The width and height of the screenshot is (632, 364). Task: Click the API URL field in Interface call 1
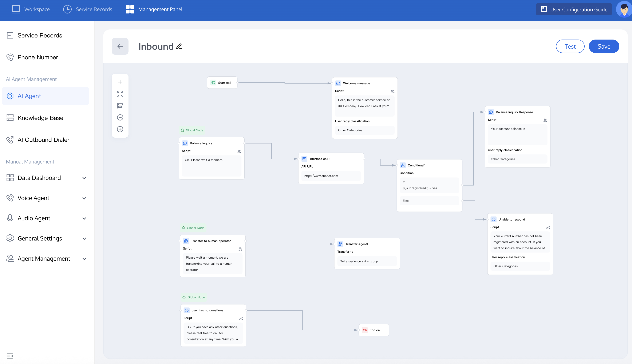tap(331, 176)
